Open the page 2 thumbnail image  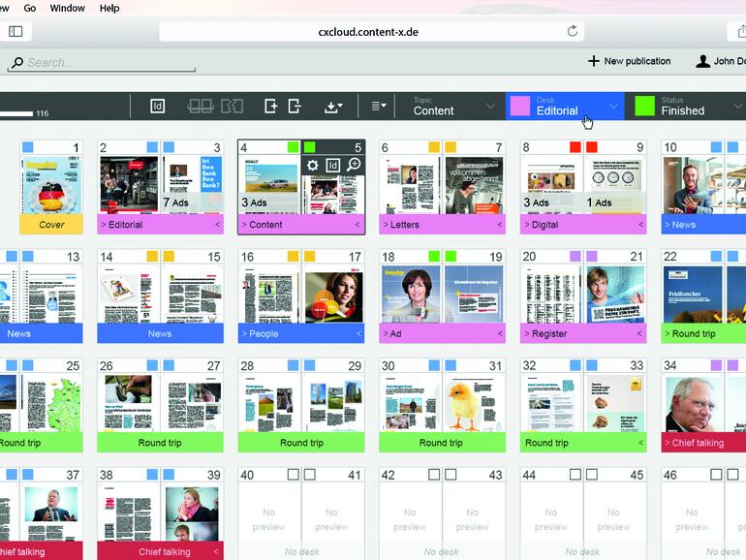pos(129,185)
